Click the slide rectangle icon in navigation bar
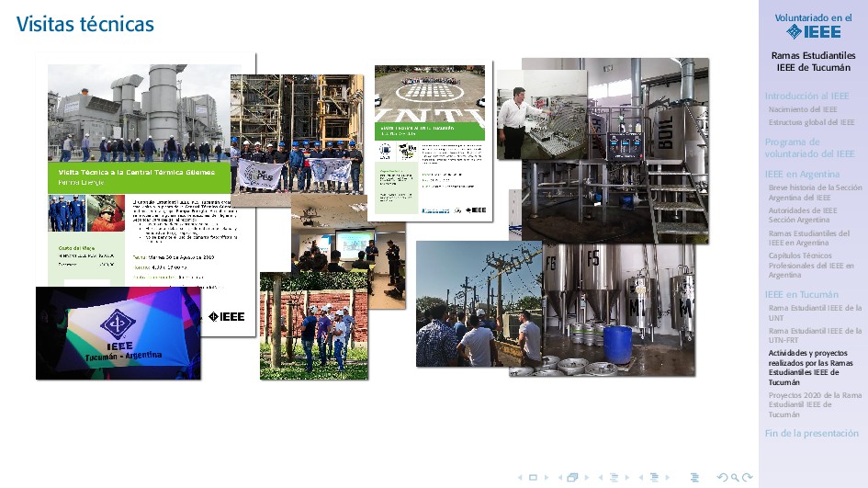The width and height of the screenshot is (868, 488). (533, 477)
